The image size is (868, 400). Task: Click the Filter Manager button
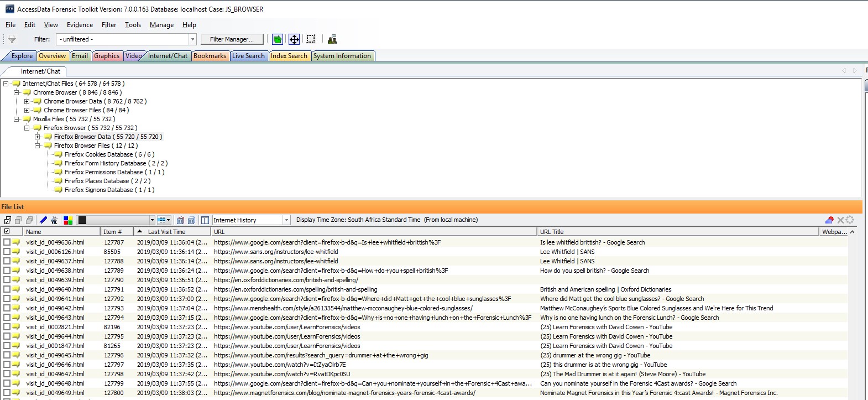point(232,39)
